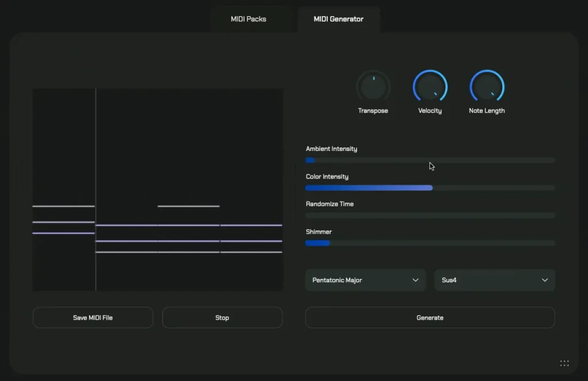This screenshot has height=381, width=588.
Task: Select the MIDI Generator tab
Action: coord(338,19)
